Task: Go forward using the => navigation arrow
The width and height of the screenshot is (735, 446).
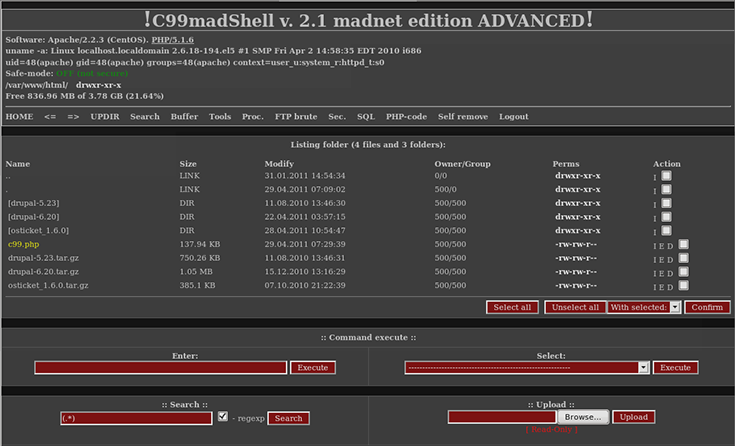Action: 73,116
